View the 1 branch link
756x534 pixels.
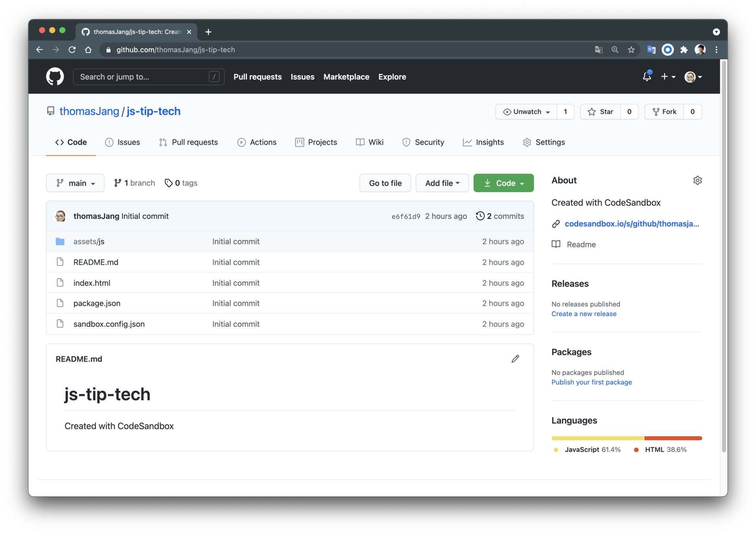pyautogui.click(x=135, y=183)
